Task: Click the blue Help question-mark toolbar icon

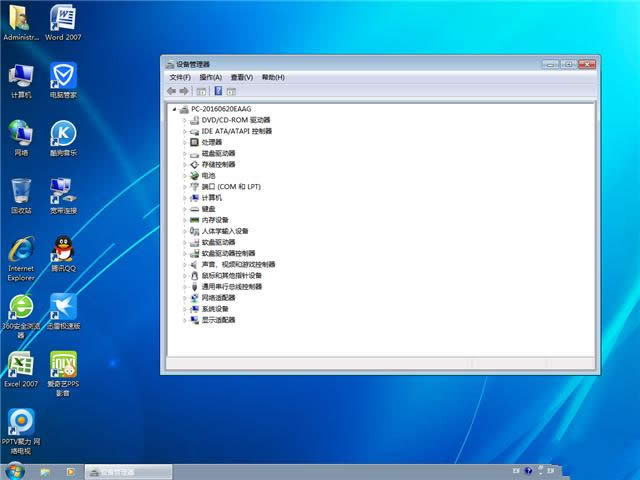Action: click(218, 91)
